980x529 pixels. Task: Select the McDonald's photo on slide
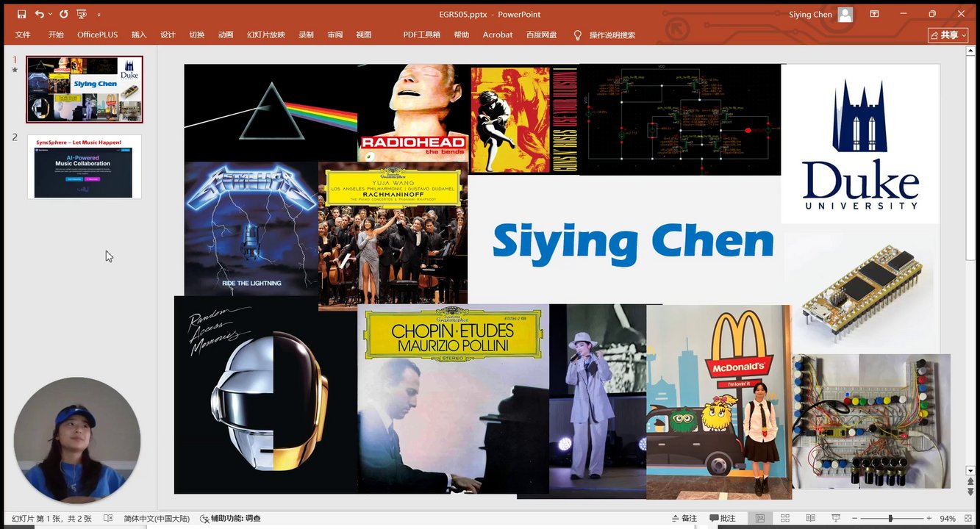(719, 402)
